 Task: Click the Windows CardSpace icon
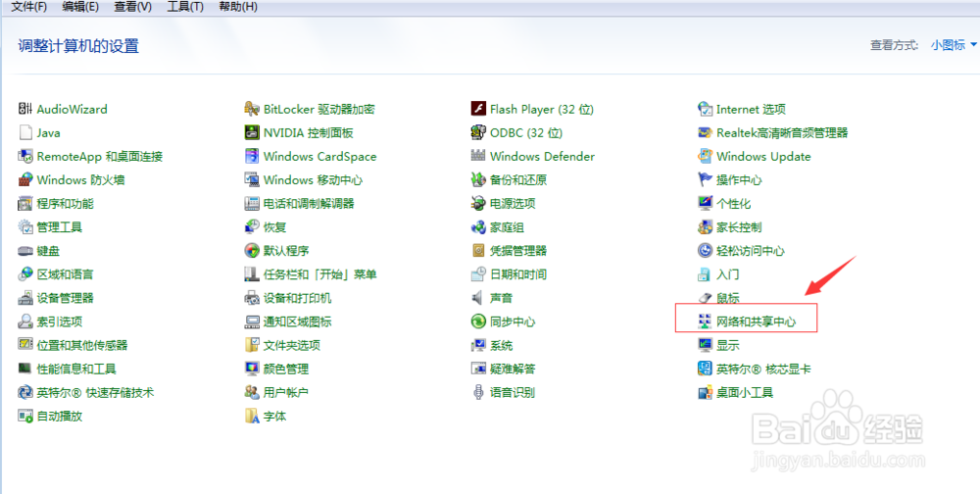click(252, 156)
